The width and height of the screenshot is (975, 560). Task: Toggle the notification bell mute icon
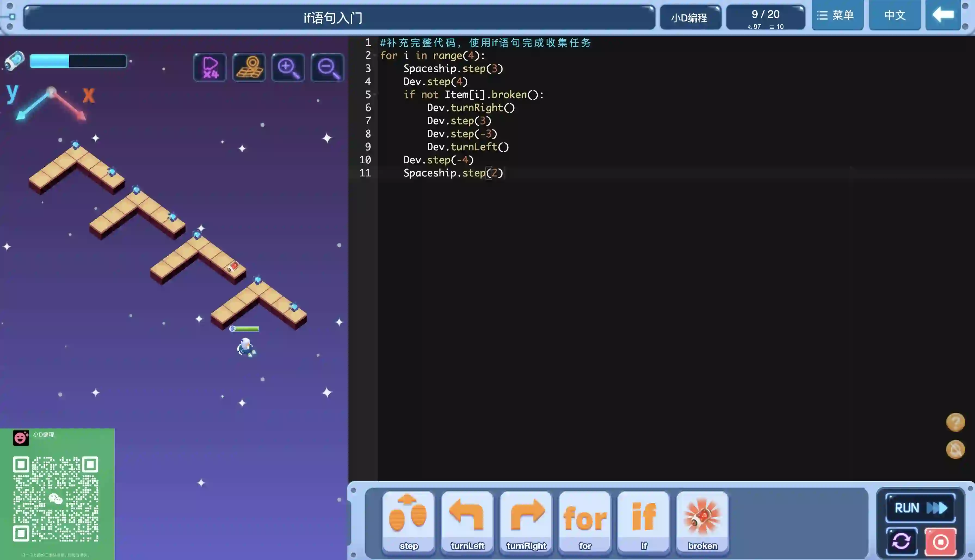955,449
